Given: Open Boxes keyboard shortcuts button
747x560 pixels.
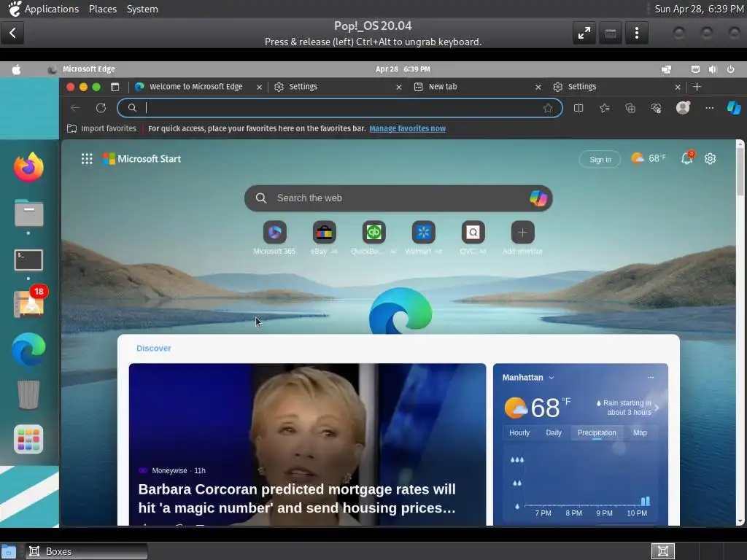Looking at the screenshot, I should point(611,33).
